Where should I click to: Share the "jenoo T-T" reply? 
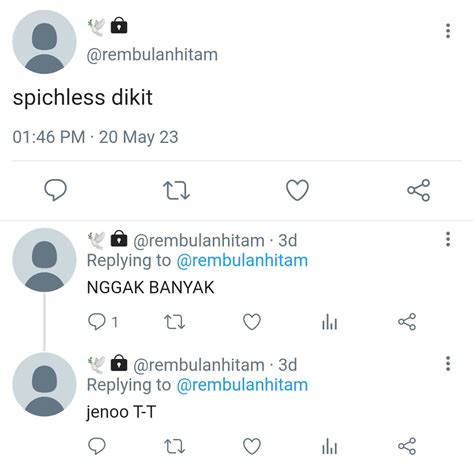point(407,446)
